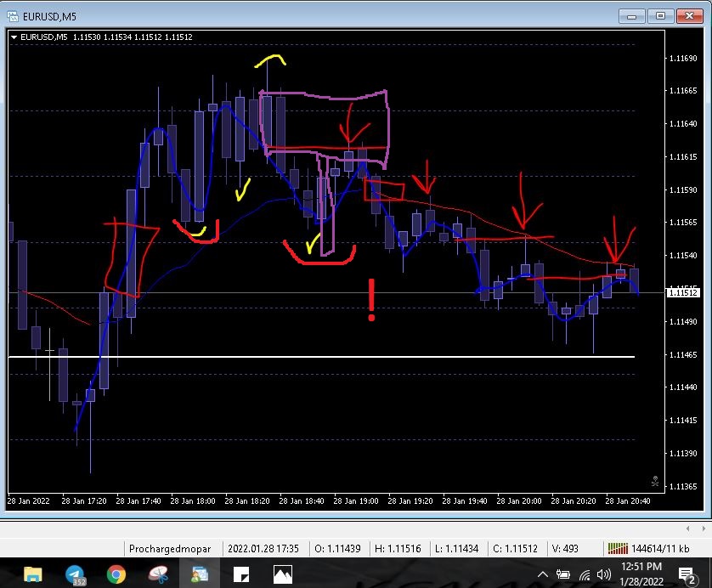712x588 pixels.
Task: Click the 28 Jan 20:40 time label
Action: (628, 500)
